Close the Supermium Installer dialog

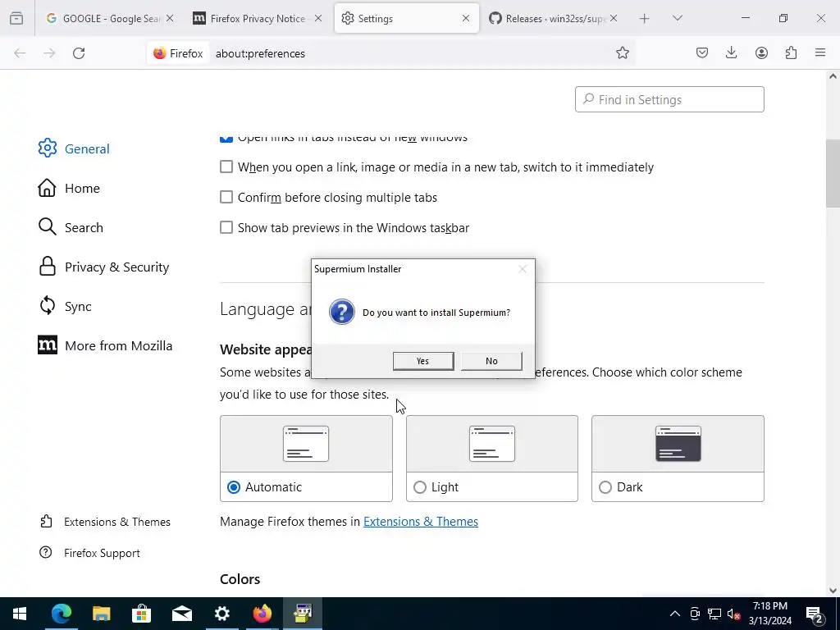click(x=523, y=269)
